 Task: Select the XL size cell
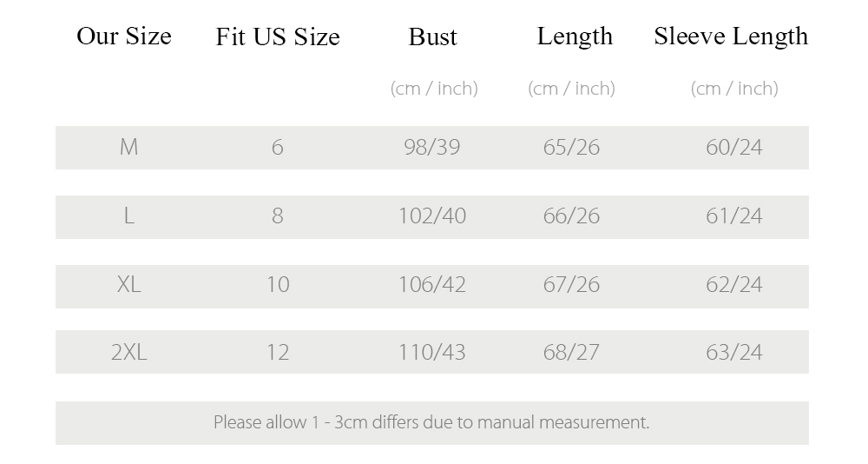129,285
